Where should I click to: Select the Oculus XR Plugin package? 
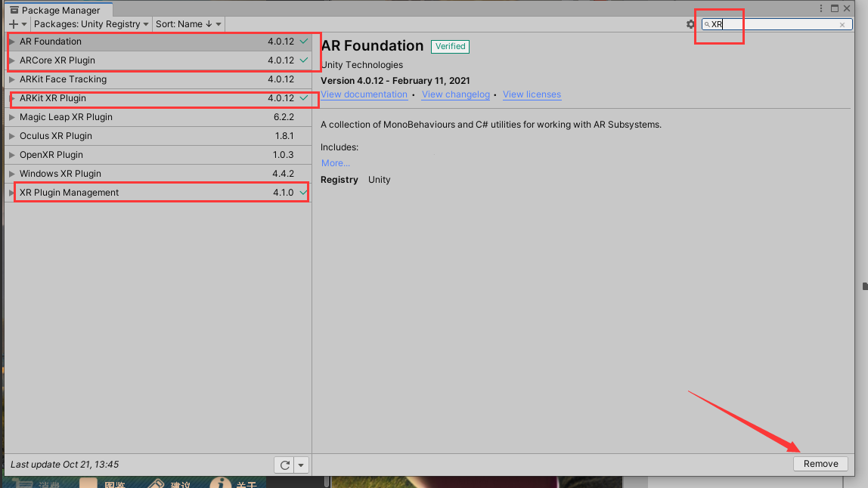click(158, 135)
